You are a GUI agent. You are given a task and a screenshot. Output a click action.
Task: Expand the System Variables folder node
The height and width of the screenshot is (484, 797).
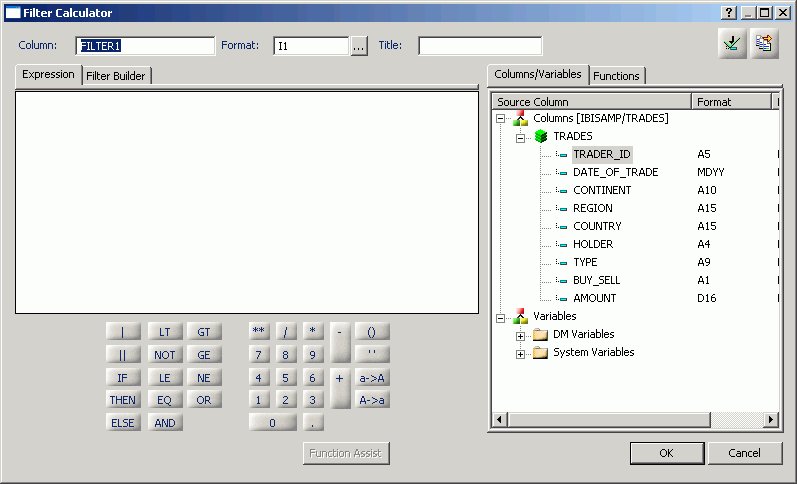pyautogui.click(x=521, y=353)
